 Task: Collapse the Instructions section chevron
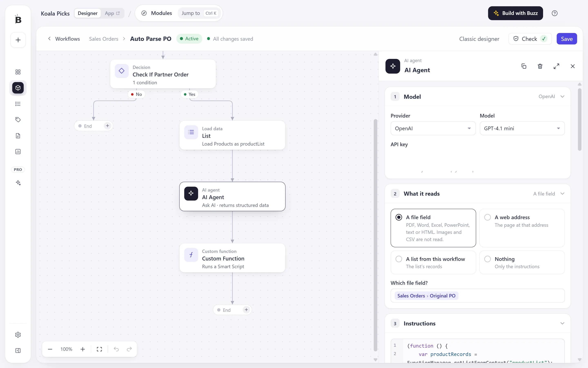[562, 323]
